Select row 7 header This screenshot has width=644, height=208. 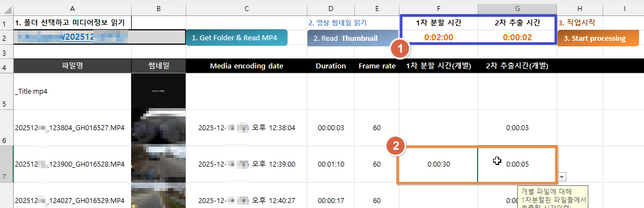7,164
